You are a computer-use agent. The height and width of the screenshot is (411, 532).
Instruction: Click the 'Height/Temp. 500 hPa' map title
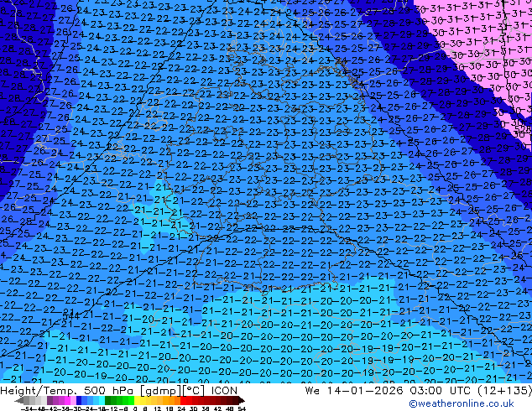[x=67, y=391]
